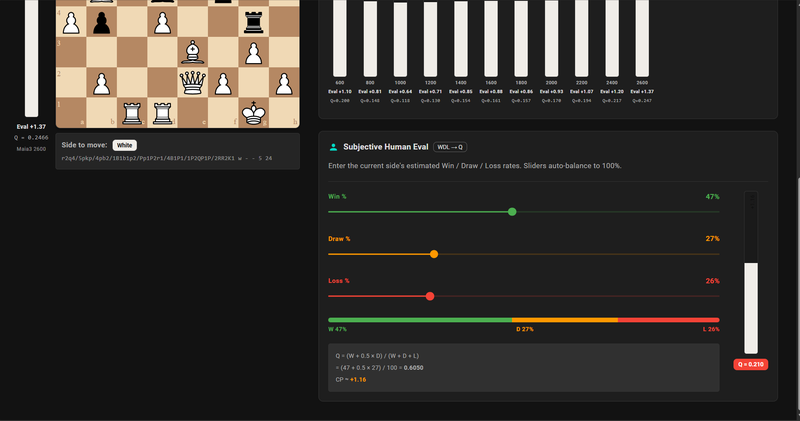Image resolution: width=800 pixels, height=421 pixels.
Task: Select the white king on g1
Action: pyautogui.click(x=254, y=112)
